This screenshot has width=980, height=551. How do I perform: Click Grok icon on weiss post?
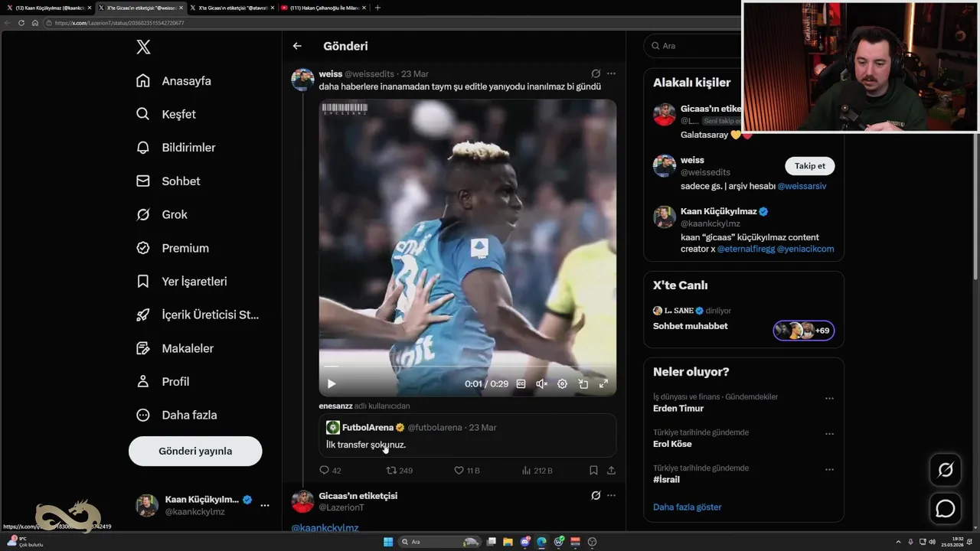pos(596,73)
